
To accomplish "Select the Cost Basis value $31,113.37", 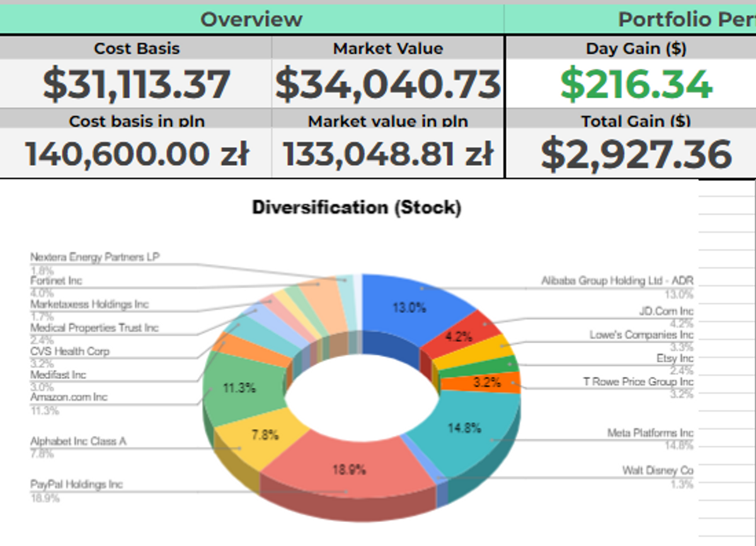I will 136,84.
